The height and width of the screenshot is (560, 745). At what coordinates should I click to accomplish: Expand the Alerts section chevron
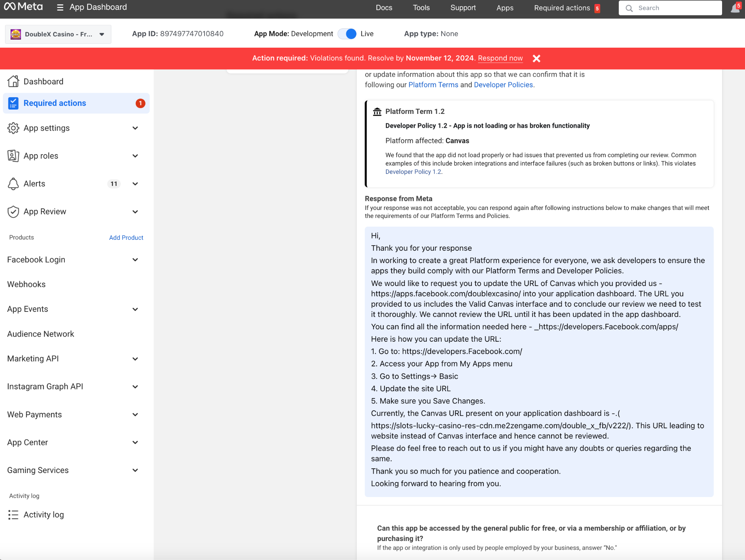tap(135, 184)
